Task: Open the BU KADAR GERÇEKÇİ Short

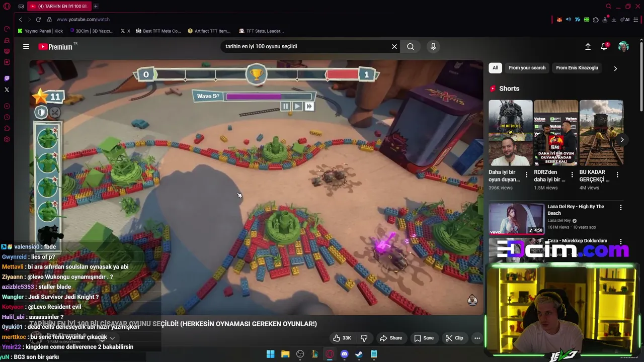Action: (x=601, y=133)
